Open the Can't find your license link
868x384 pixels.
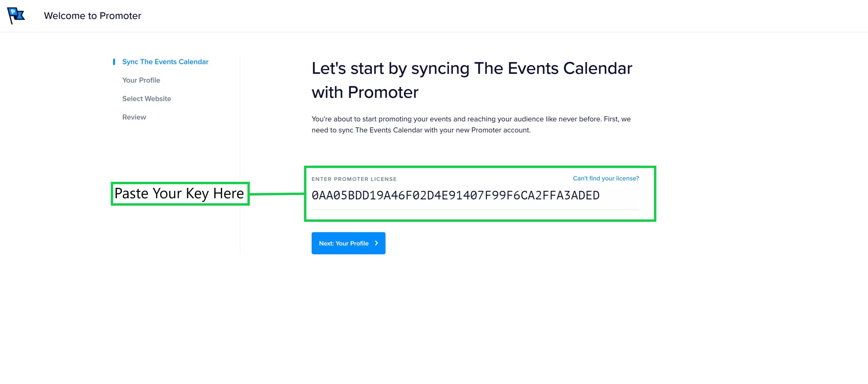pyautogui.click(x=605, y=178)
